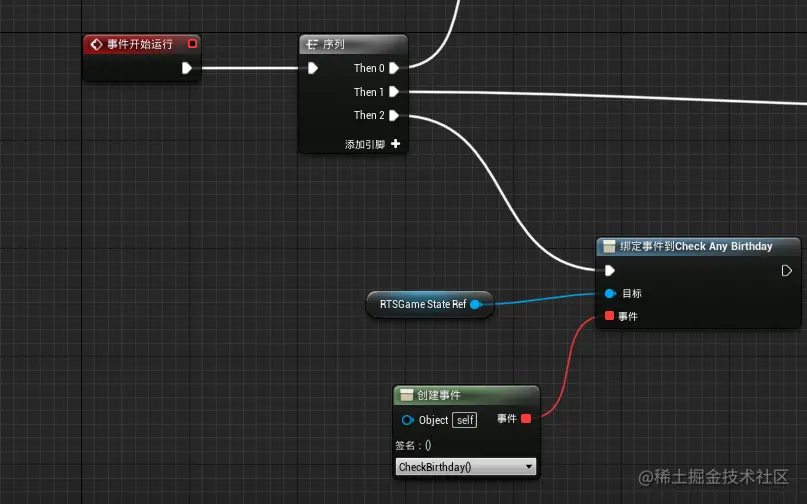The height and width of the screenshot is (504, 807).
Task: Click the diamond event icon on 事件开始运行
Action: 96,45
